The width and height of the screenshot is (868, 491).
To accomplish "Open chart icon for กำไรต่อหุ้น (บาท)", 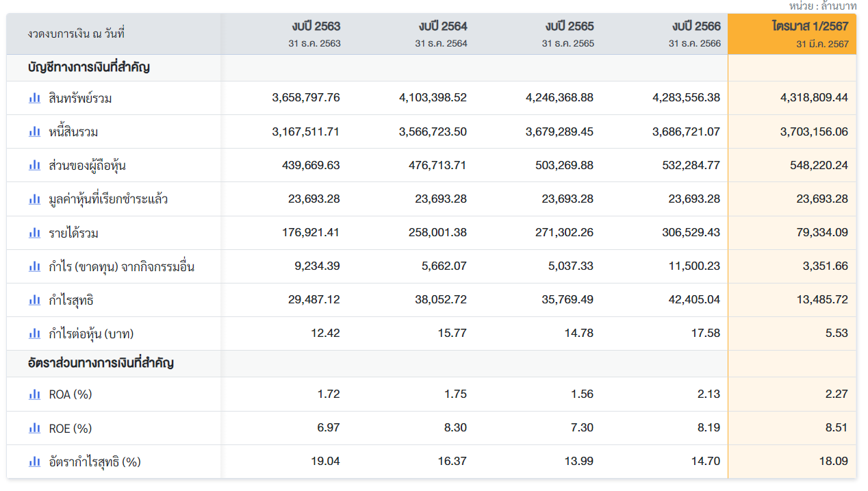I will (x=34, y=333).
